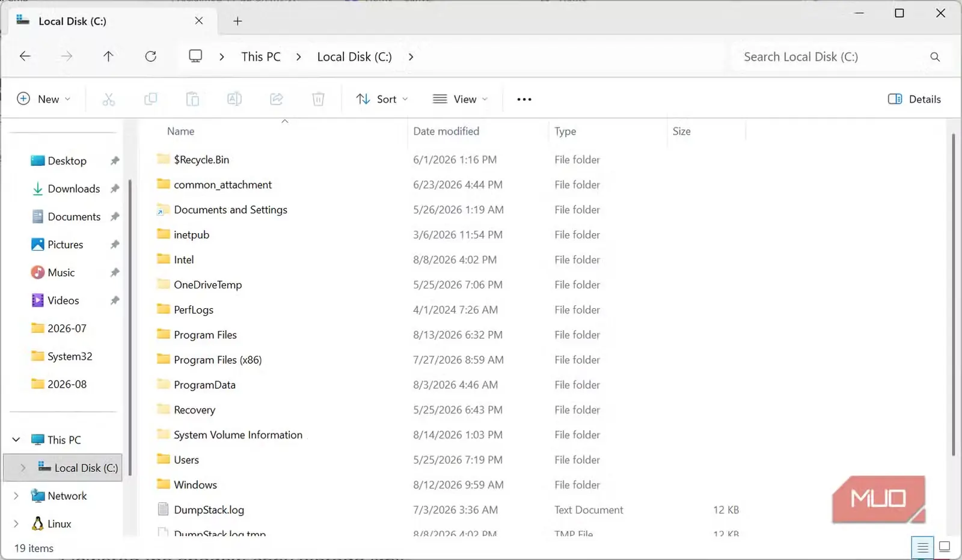Select the common_attachment folder
Image resolution: width=962 pixels, height=560 pixels.
point(222,184)
